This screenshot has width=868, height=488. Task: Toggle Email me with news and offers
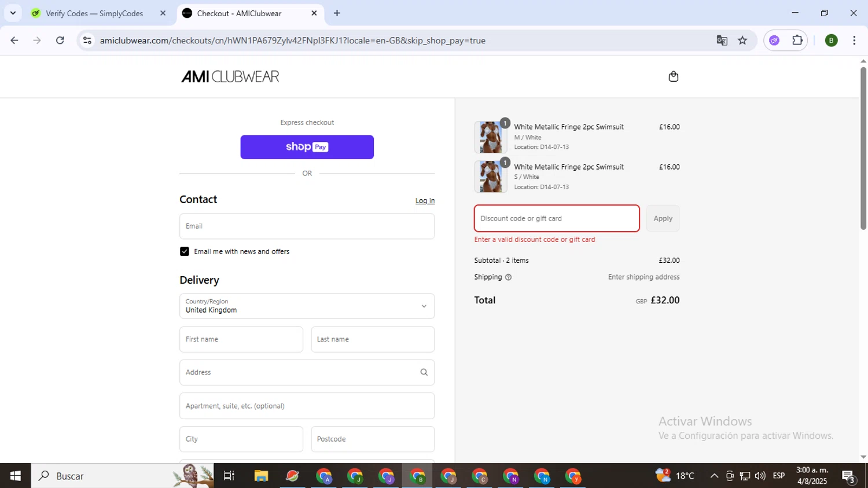pyautogui.click(x=185, y=251)
